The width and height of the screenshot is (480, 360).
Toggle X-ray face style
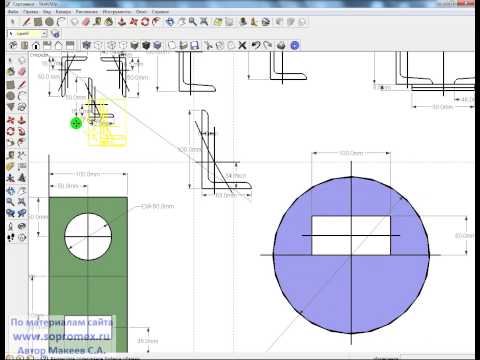click(87, 45)
